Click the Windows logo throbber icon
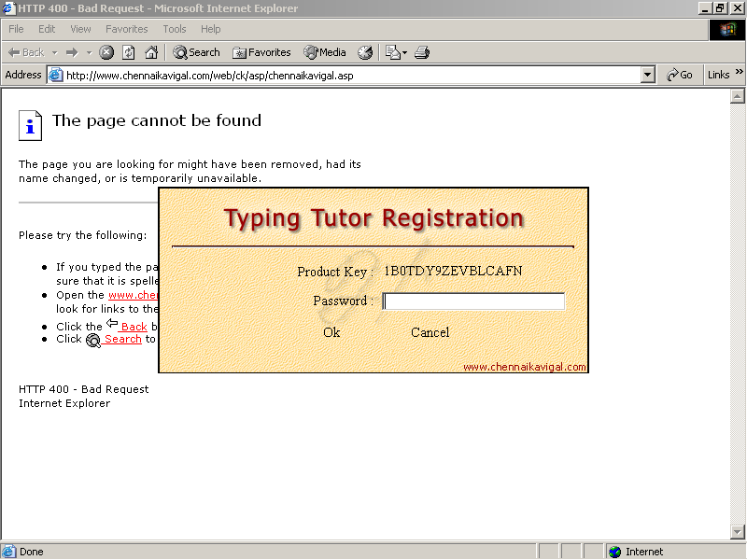Screen dimensions: 747x560 tap(727, 30)
